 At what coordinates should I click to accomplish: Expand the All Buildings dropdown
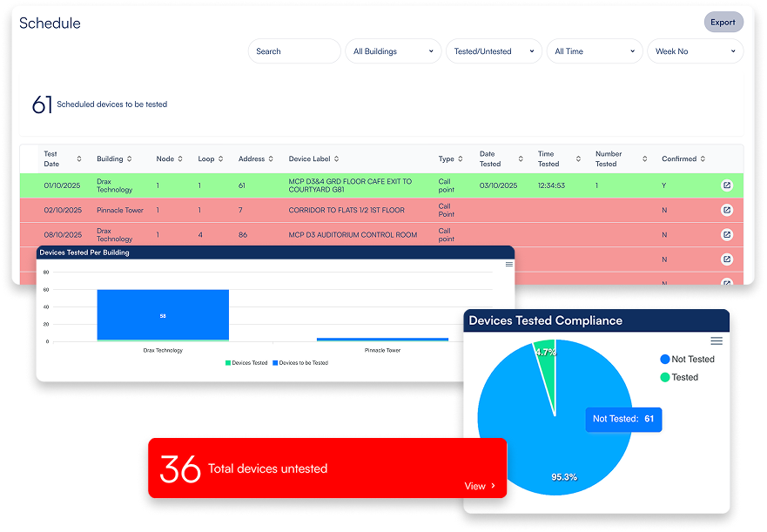(x=393, y=51)
